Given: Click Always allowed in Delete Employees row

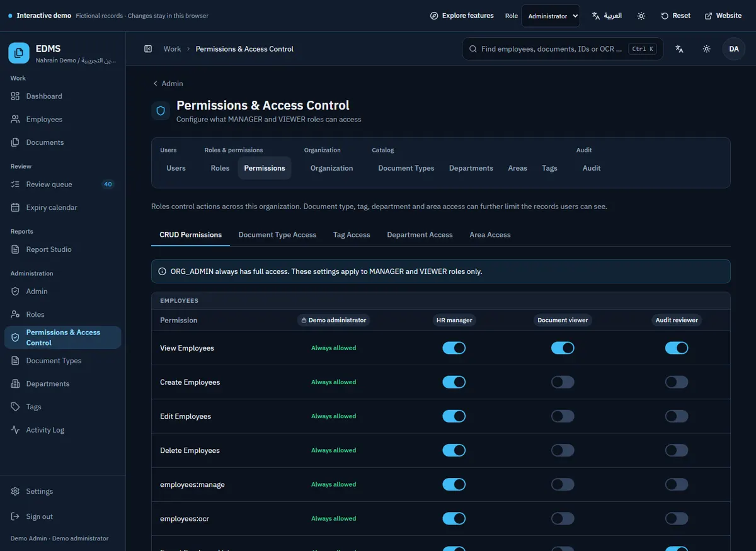Looking at the screenshot, I should click(333, 450).
